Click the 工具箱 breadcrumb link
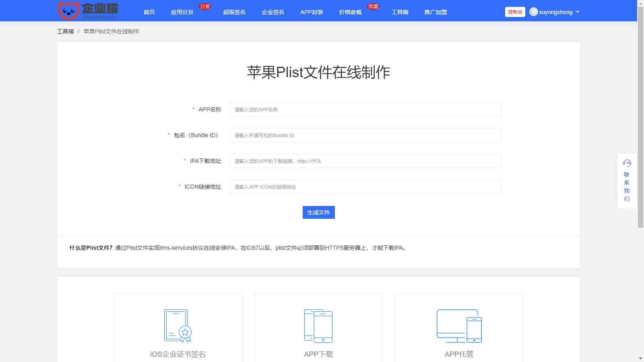The image size is (644, 362). tap(65, 31)
